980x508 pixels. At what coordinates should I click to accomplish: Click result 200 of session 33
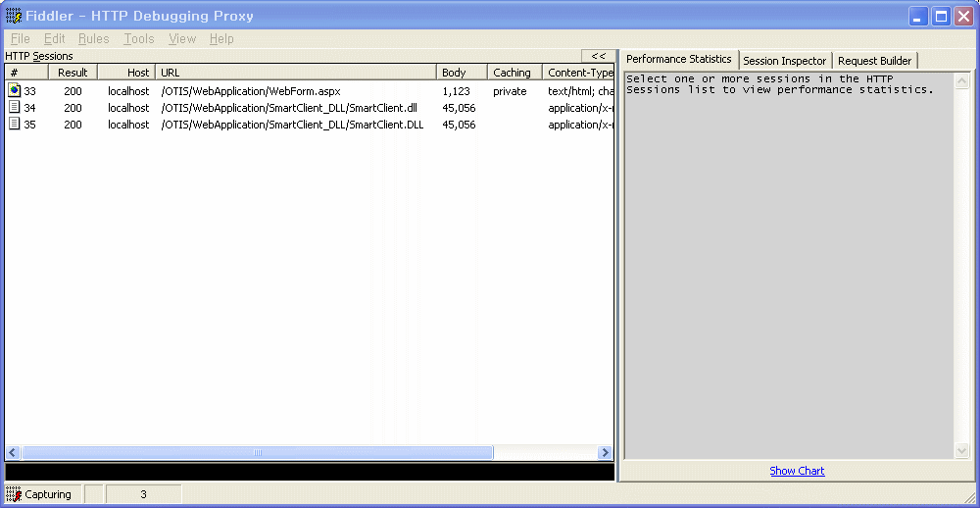(73, 91)
